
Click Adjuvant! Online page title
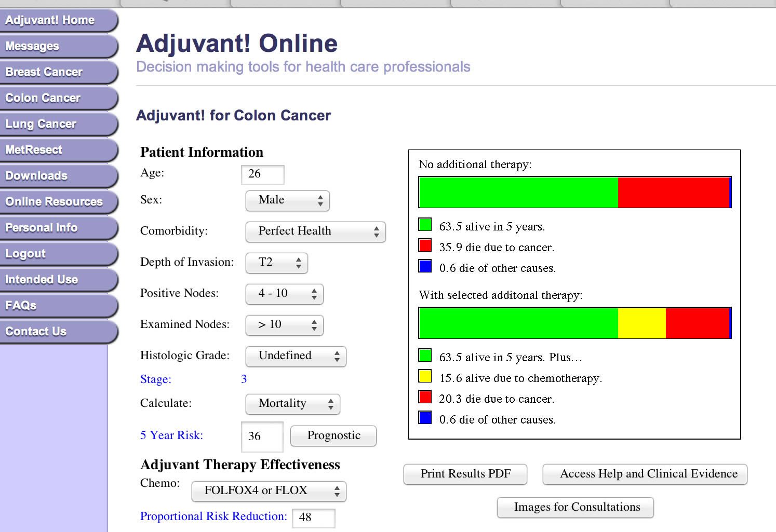[237, 44]
